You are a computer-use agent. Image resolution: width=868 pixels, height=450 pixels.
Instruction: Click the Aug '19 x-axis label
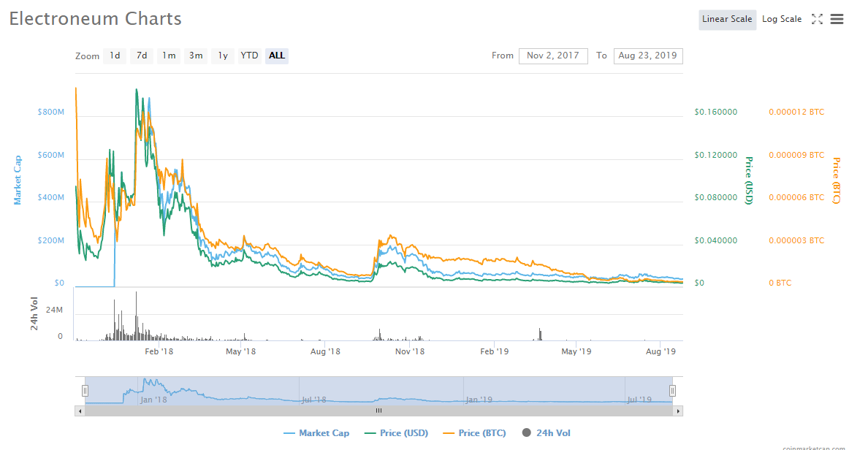(661, 351)
